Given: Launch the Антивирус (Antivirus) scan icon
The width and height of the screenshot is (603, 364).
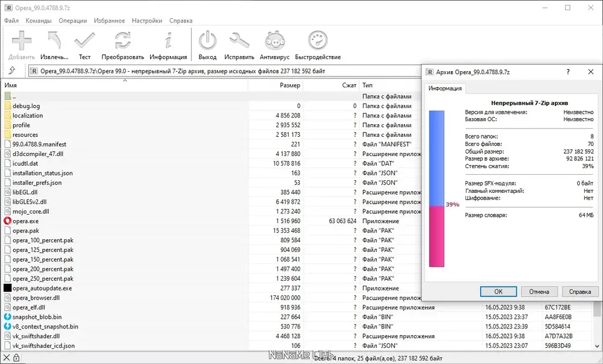Looking at the screenshot, I should coord(274,40).
